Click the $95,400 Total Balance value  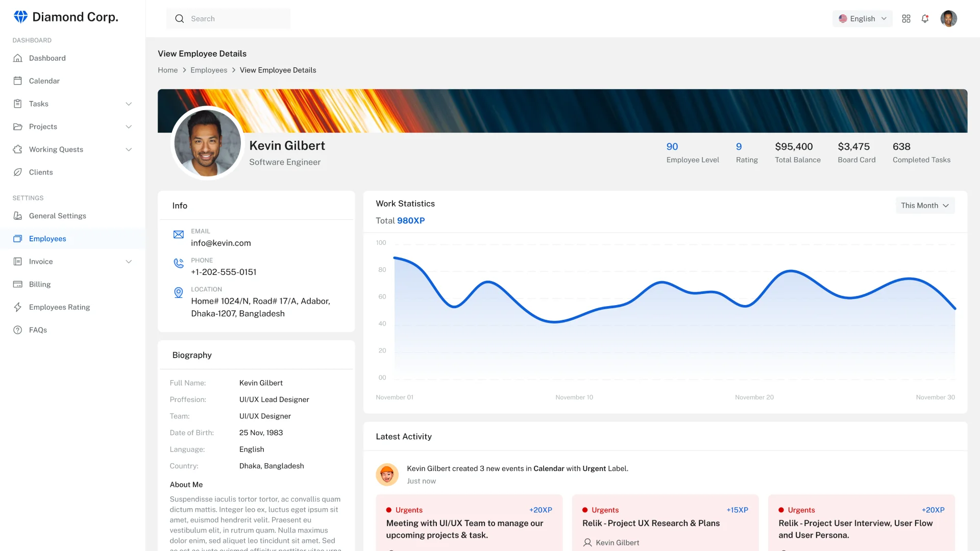[x=794, y=147]
